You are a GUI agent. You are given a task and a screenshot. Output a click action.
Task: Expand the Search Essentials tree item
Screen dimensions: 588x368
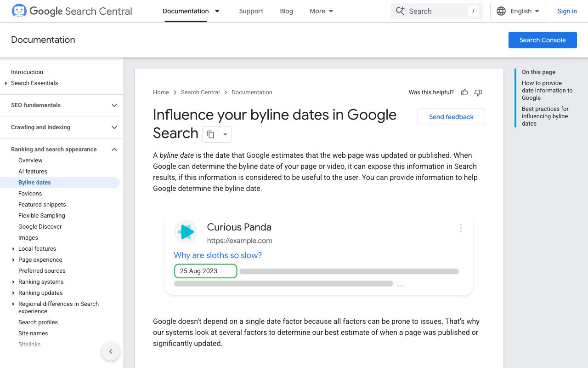(x=6, y=83)
